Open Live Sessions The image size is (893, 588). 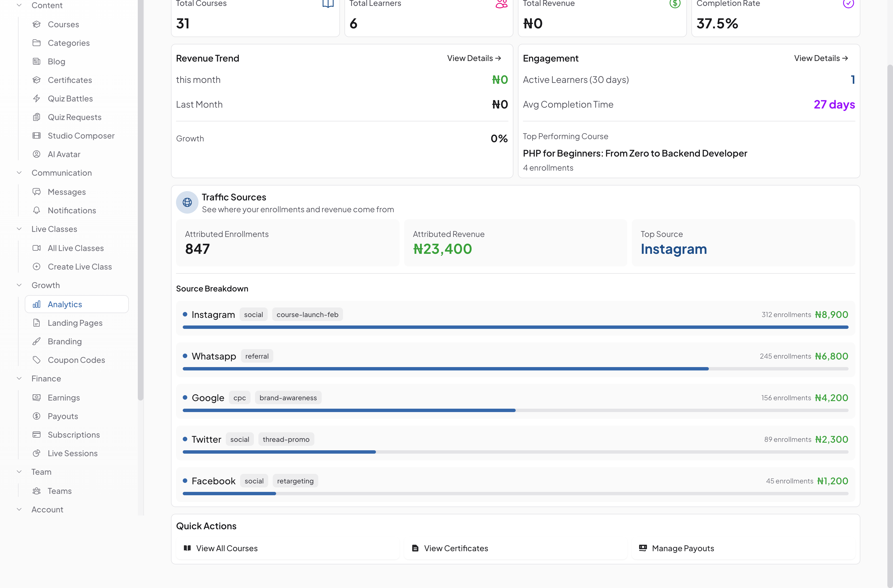73,453
